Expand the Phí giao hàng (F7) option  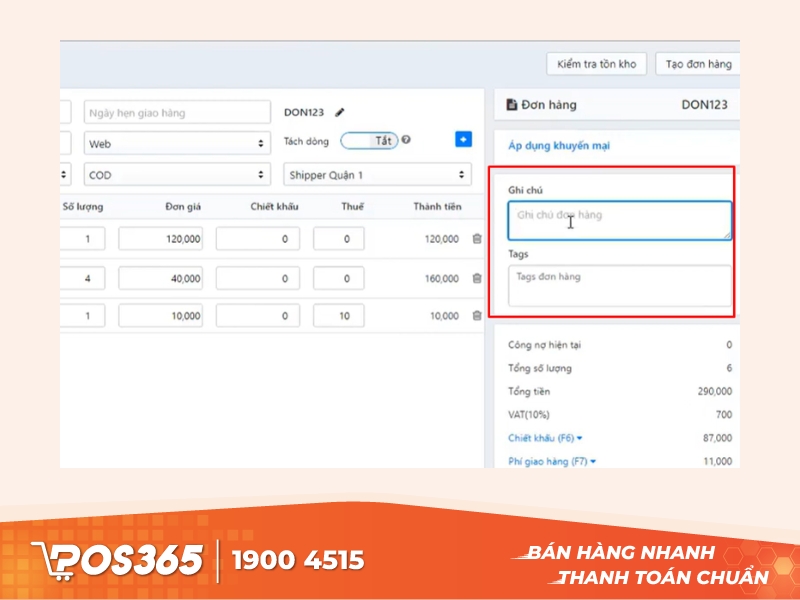552,461
